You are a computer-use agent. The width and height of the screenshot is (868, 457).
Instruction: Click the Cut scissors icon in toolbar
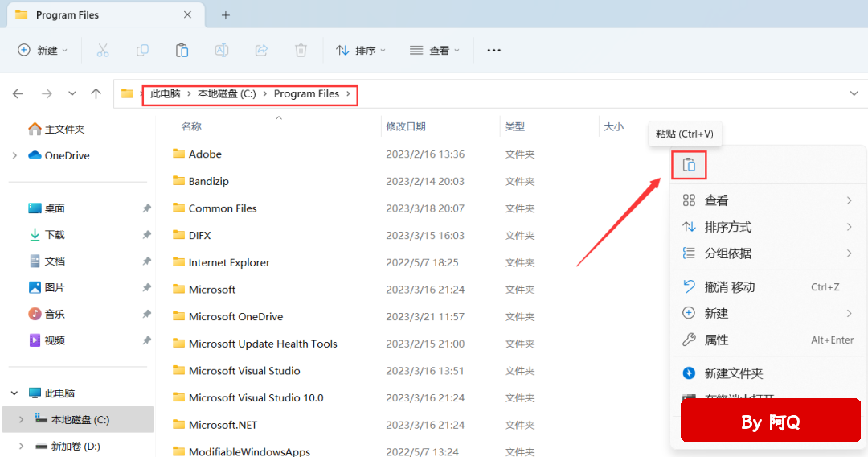(x=103, y=50)
